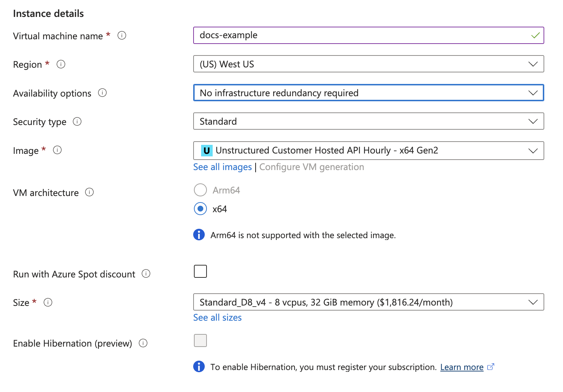Click the info icon beside Enable Hibernation
This screenshot has width=563, height=392.
[x=143, y=343]
